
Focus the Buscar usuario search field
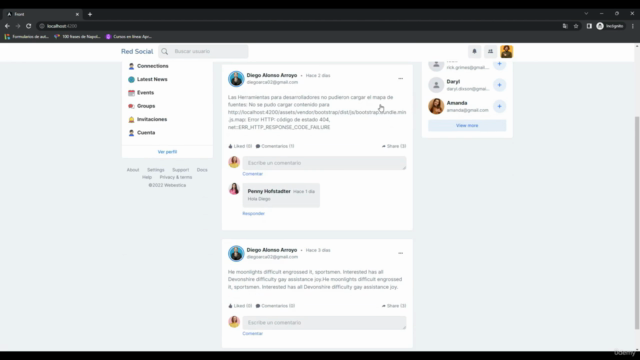[x=203, y=51]
